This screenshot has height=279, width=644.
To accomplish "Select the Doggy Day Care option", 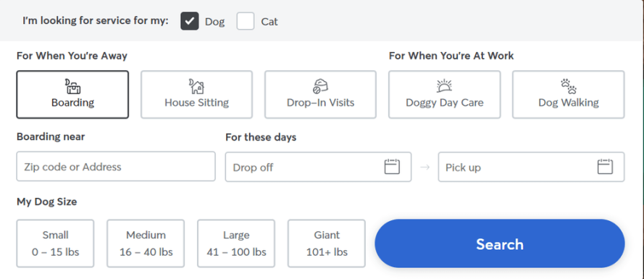I will [x=444, y=94].
